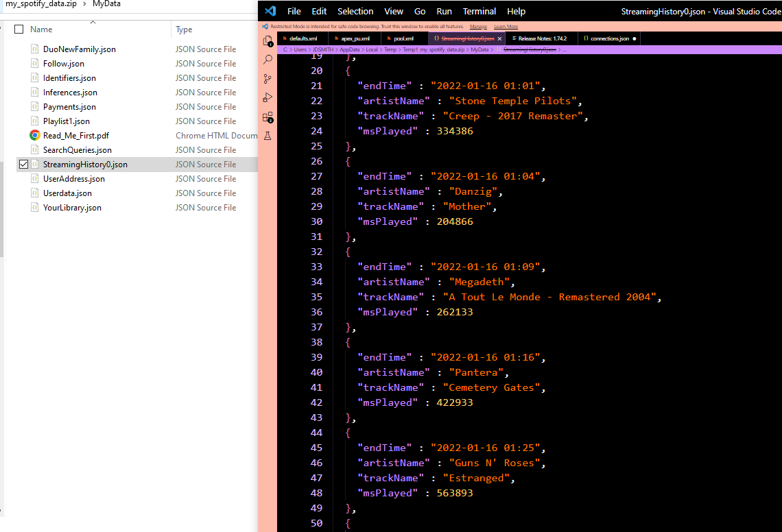Open the View menu

(394, 11)
